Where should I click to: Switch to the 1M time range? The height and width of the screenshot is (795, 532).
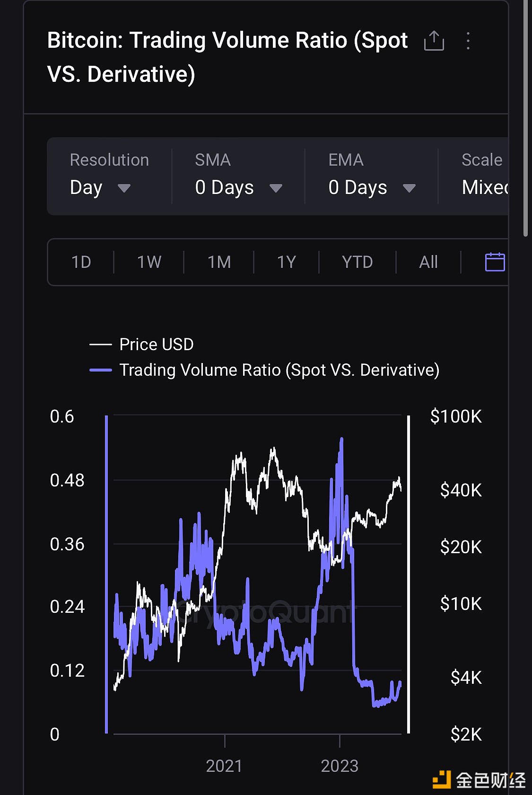(219, 262)
